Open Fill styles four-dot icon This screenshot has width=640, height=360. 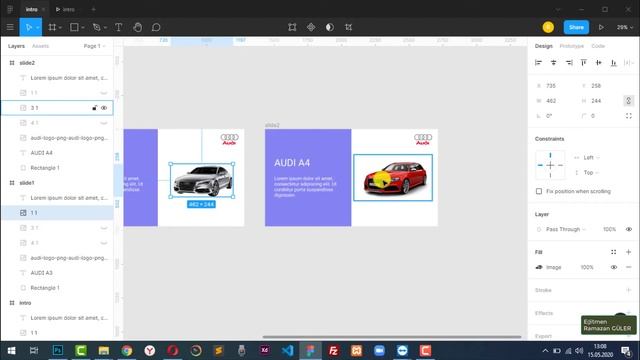coord(613,252)
